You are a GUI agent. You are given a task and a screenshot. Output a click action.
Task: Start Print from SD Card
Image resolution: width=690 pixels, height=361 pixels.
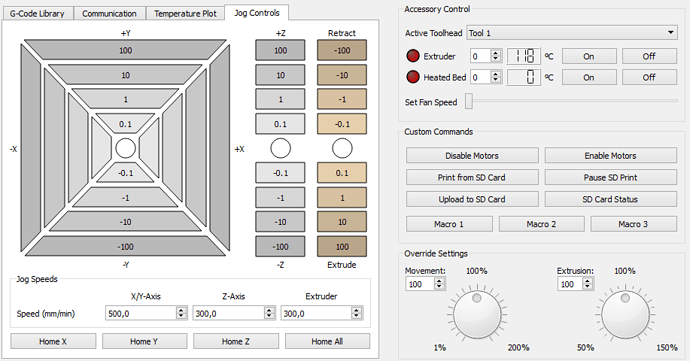click(x=472, y=177)
